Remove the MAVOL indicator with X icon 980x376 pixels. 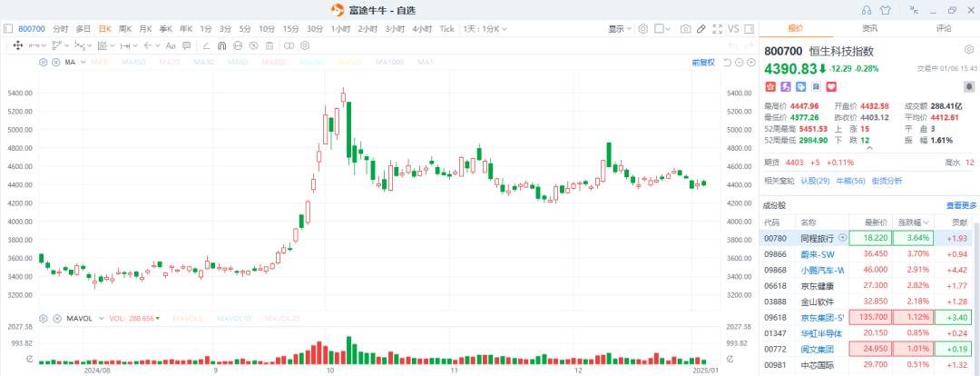point(55,318)
